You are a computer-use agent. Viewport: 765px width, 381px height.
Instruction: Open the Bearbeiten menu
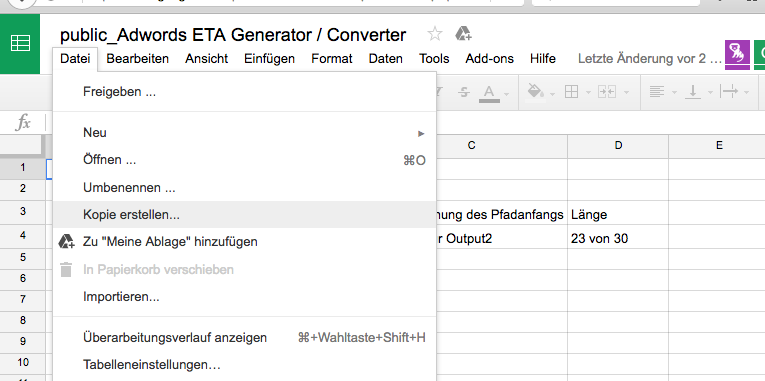point(138,59)
